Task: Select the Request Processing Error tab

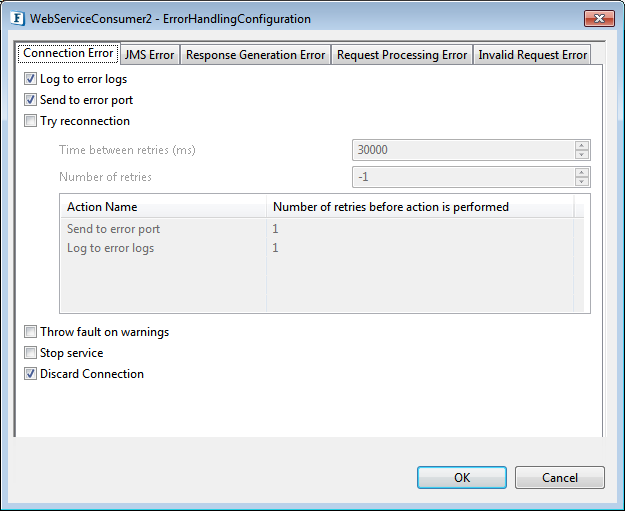Action: pyautogui.click(x=402, y=55)
